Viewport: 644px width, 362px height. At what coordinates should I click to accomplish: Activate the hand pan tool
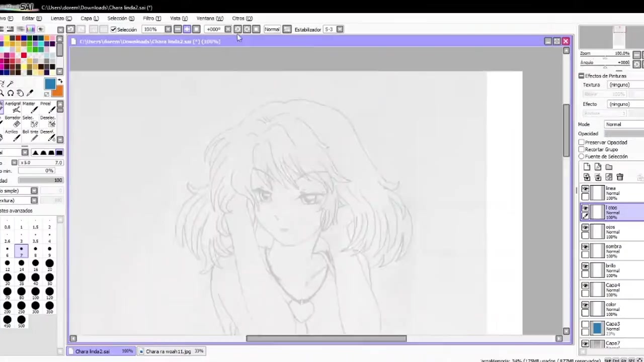point(20,93)
